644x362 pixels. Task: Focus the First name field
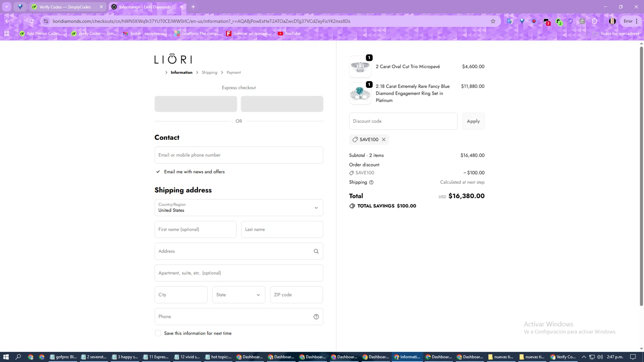[195, 229]
